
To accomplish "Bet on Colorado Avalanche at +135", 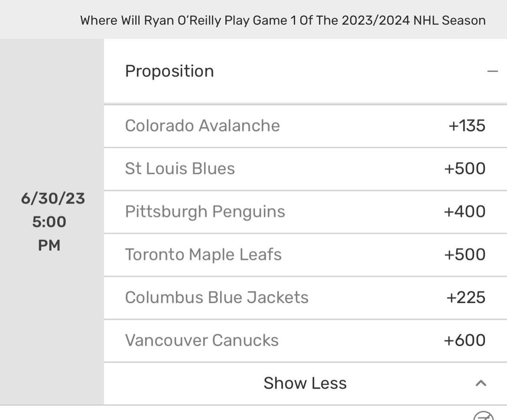I will pos(467,126).
